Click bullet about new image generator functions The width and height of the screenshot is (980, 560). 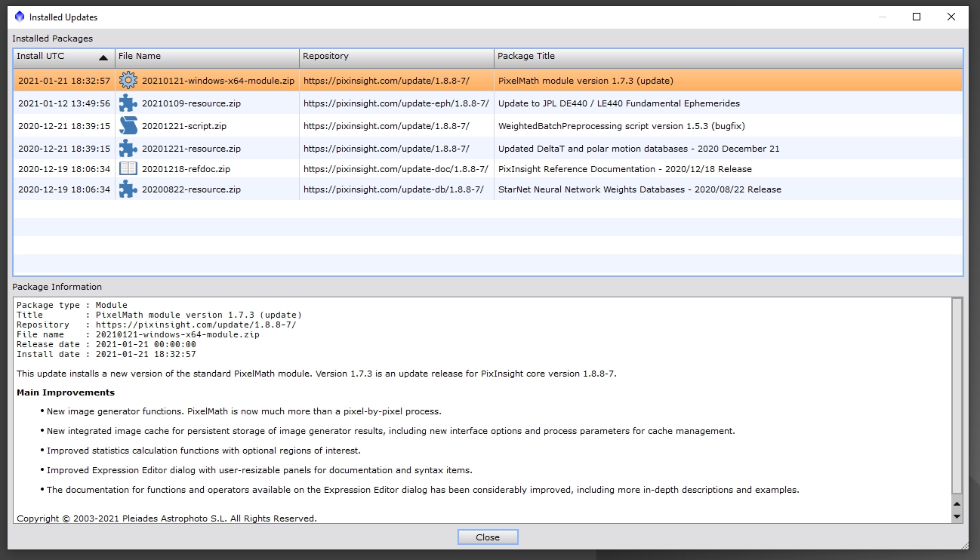click(x=244, y=411)
